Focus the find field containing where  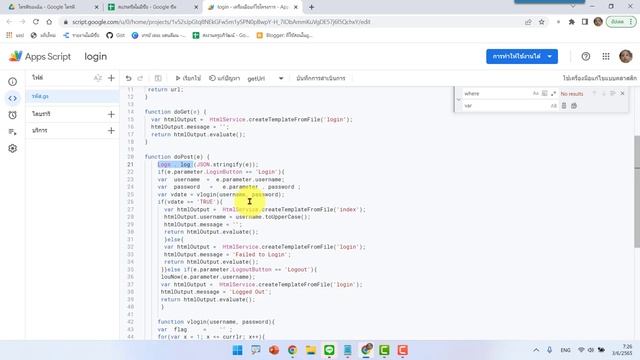(497, 93)
